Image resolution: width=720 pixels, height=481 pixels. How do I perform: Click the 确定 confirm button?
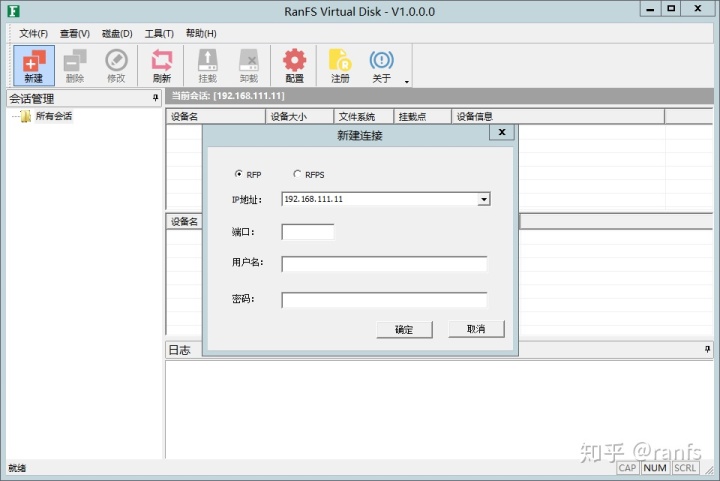pyautogui.click(x=404, y=329)
